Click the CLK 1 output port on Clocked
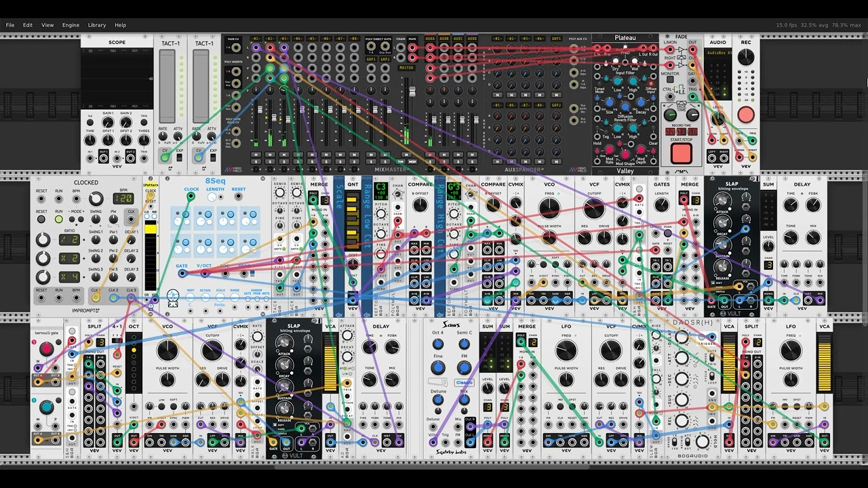The image size is (868, 488). 96,297
